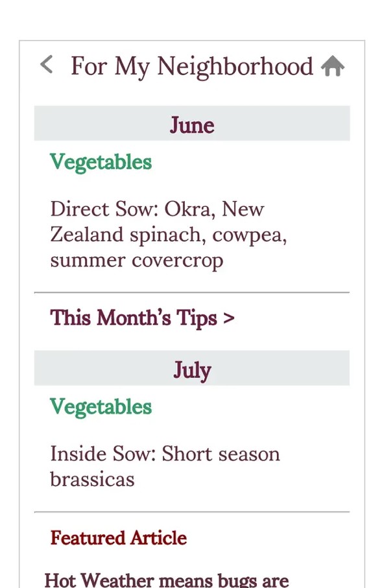Viewport: 384px width, 588px height.
Task: Click the word cowpea in June list
Action: pos(249,235)
